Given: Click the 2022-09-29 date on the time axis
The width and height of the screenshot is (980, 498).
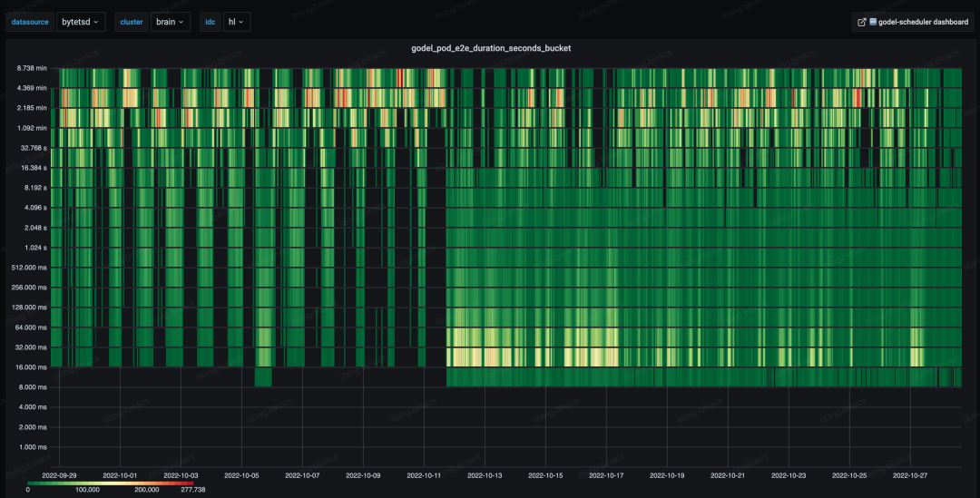Looking at the screenshot, I should pos(59,474).
